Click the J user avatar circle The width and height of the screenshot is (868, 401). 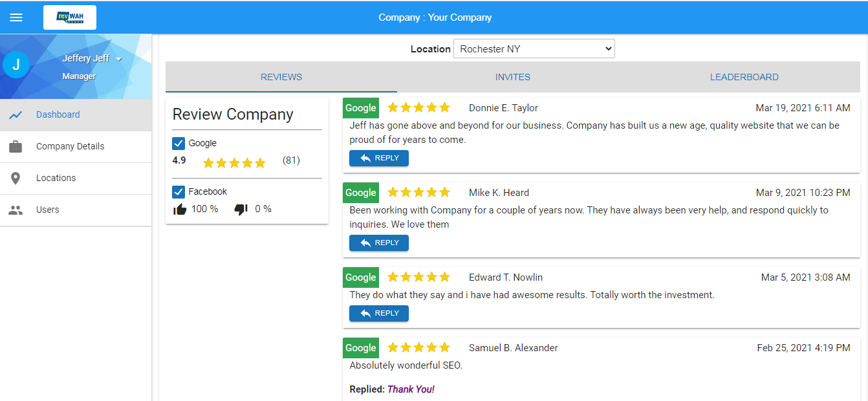(16, 65)
